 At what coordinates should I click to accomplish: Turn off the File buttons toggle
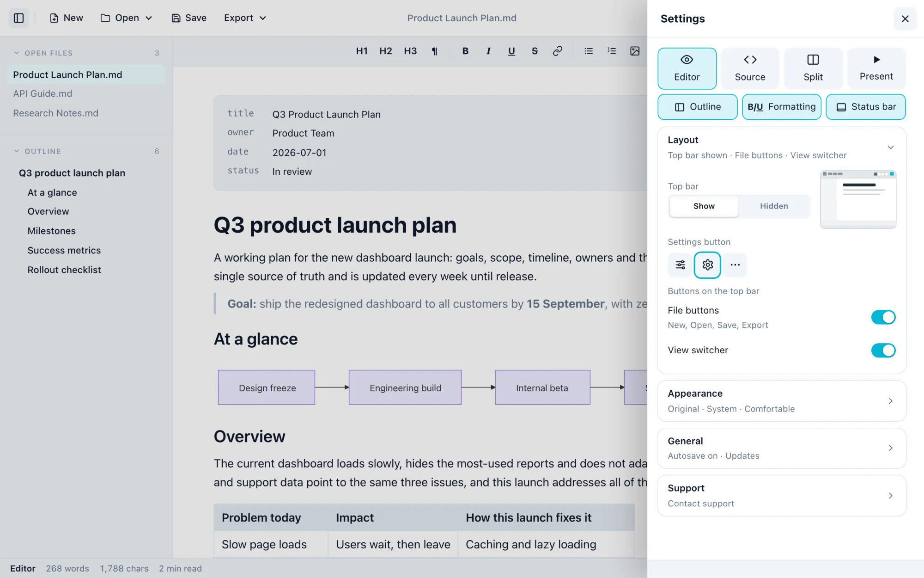tap(883, 317)
